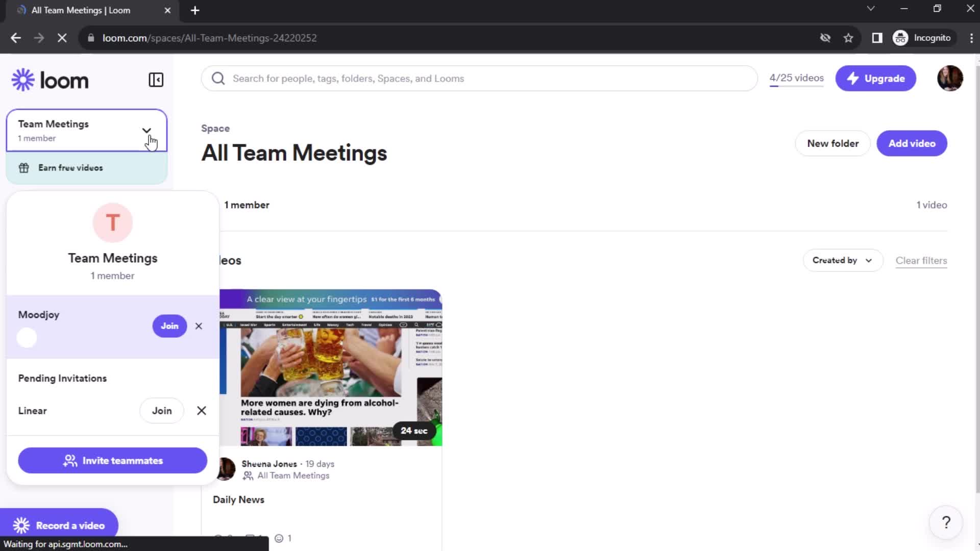Screen dimensions: 980x551
Task: Click the New folder button
Action: pyautogui.click(x=832, y=143)
